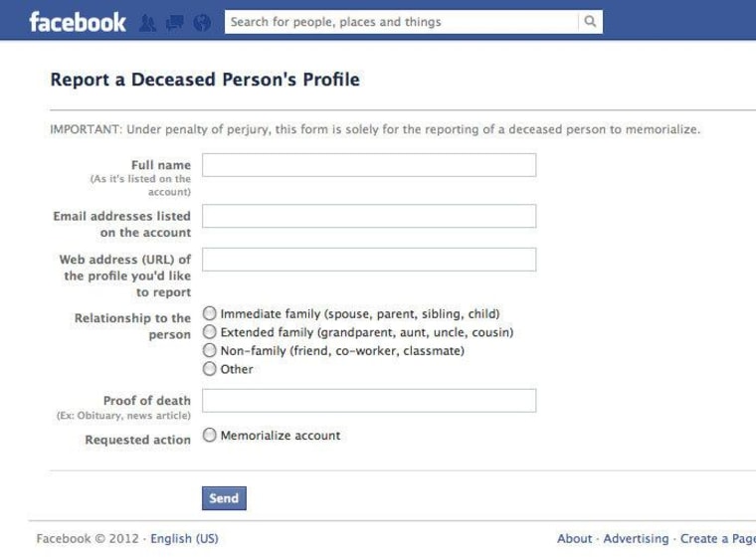Image resolution: width=756 pixels, height=558 pixels.
Task: Select Immediate family radio option
Action: tap(209, 313)
